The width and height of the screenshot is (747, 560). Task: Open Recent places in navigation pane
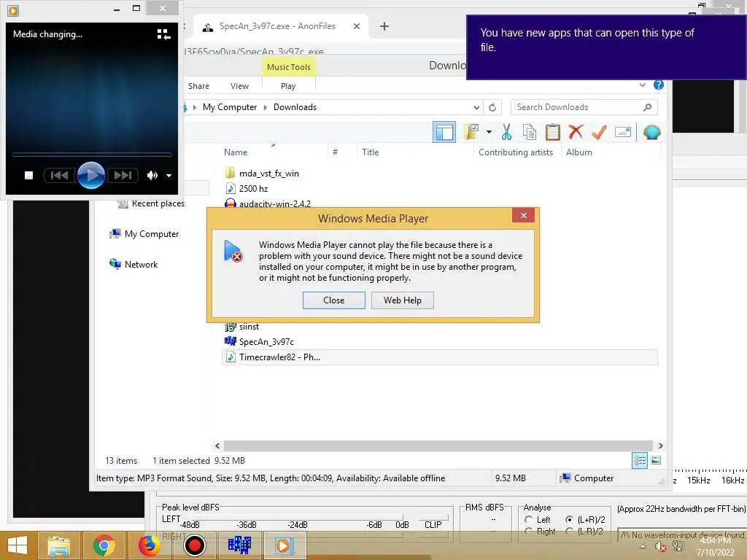point(158,204)
